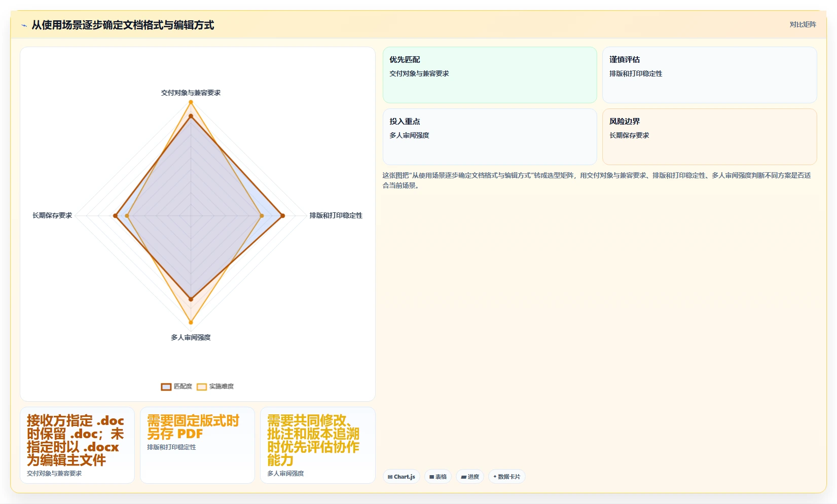Image resolution: width=837 pixels, height=504 pixels.
Task: Click 排版和打印稳定性 caption under PDF card
Action: tap(171, 447)
